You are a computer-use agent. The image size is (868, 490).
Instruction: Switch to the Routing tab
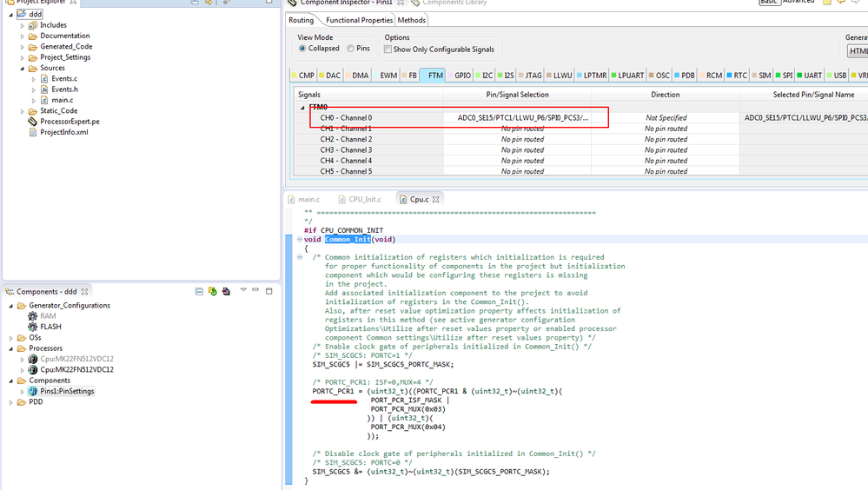click(x=301, y=20)
